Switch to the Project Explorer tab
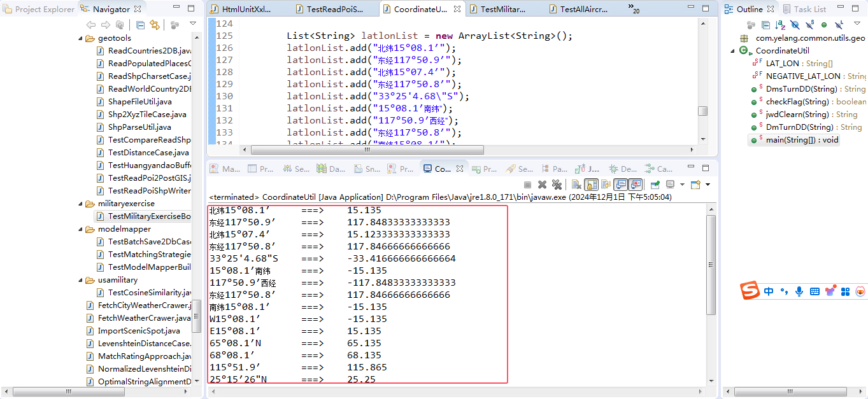868x399 pixels. click(39, 9)
